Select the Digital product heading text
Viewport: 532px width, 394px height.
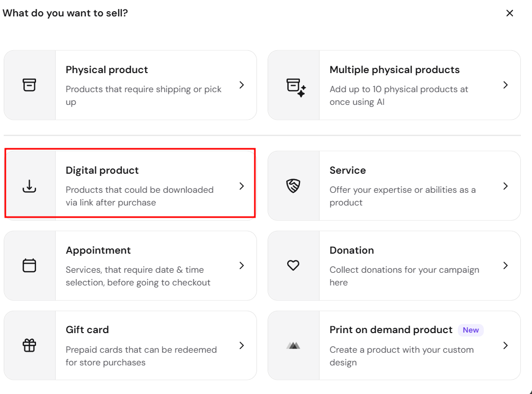tap(102, 170)
